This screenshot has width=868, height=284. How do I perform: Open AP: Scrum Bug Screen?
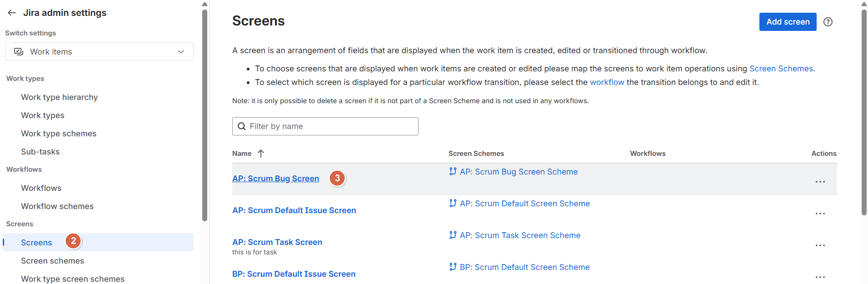tap(275, 179)
